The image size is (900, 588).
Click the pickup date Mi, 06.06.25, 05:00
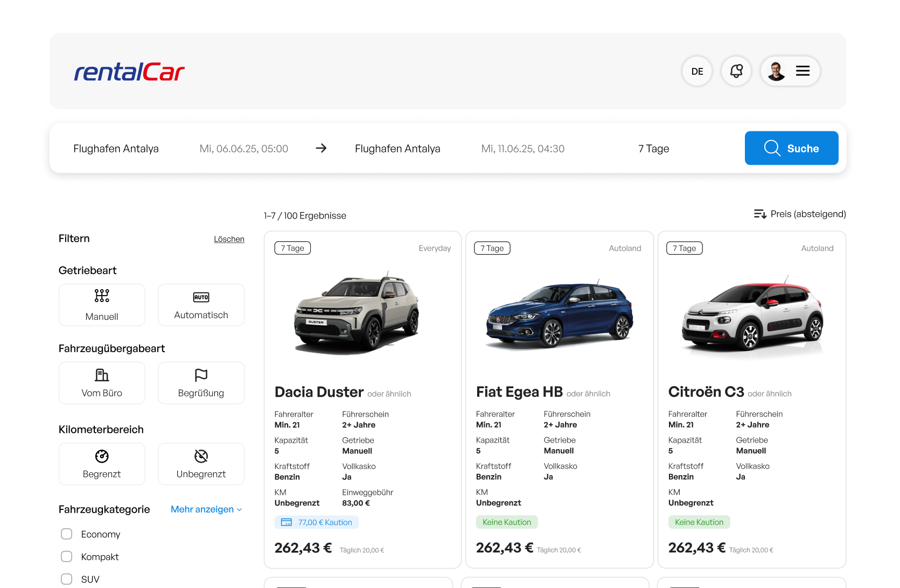(243, 149)
